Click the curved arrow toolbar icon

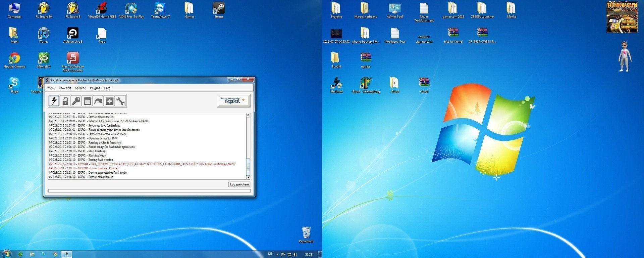click(98, 101)
